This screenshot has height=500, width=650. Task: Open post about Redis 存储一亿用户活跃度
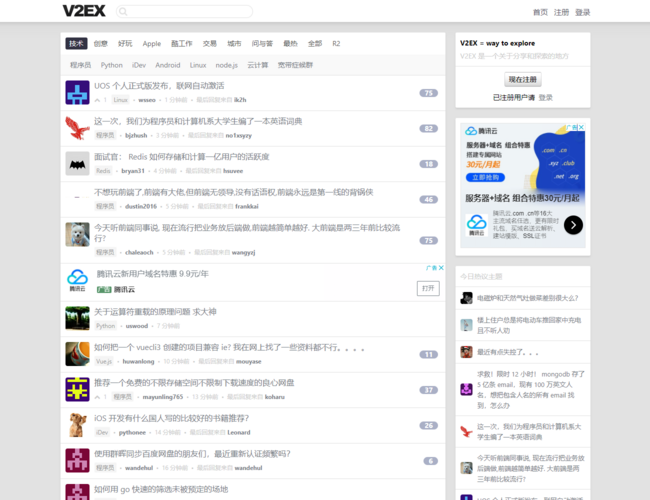coord(182,157)
